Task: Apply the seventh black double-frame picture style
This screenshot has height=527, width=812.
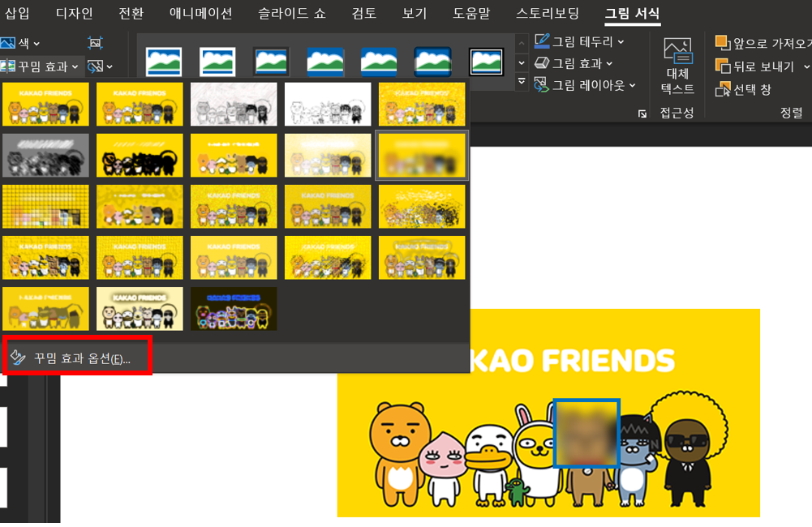Action: pyautogui.click(x=486, y=62)
